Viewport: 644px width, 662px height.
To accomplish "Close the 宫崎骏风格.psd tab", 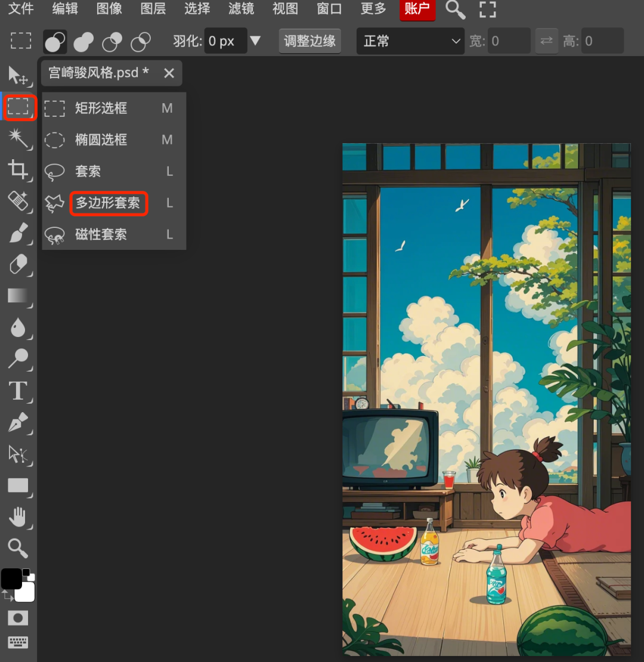I will pos(169,73).
